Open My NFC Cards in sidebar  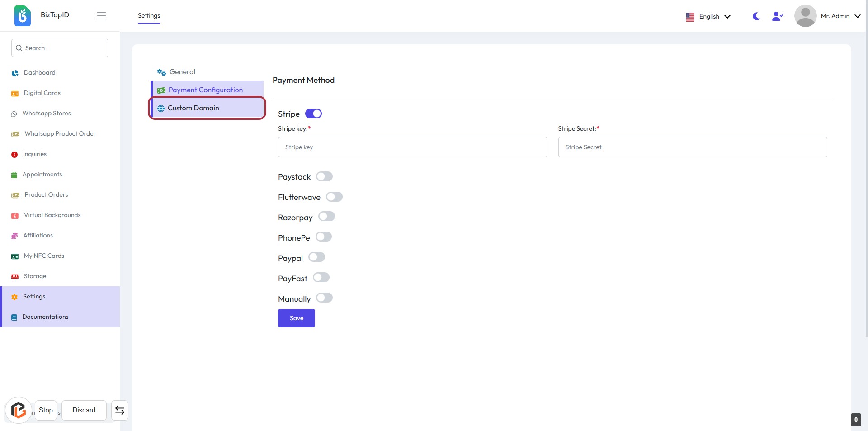(44, 256)
